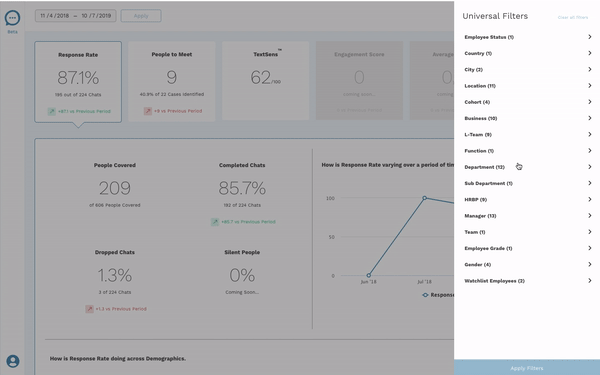Image resolution: width=600 pixels, height=375 pixels.
Task: Expand the Employee Status filter chevron
Action: tap(590, 37)
